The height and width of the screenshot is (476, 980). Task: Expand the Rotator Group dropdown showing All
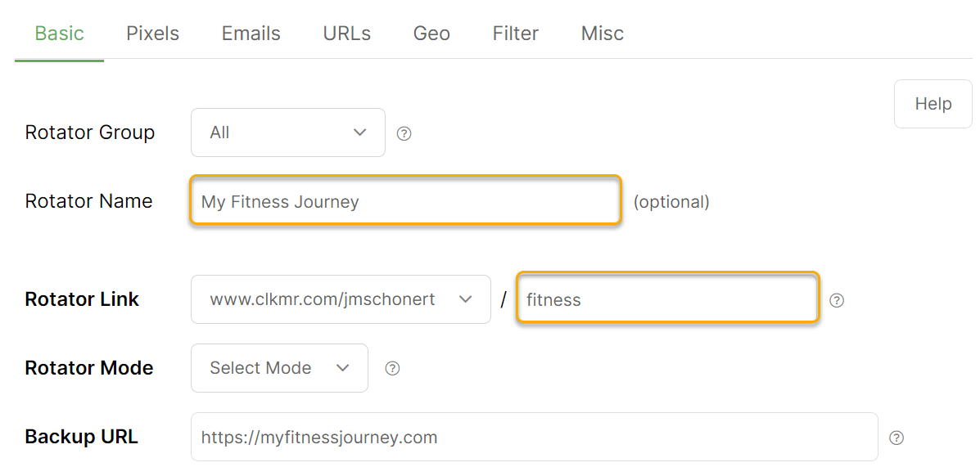click(288, 132)
